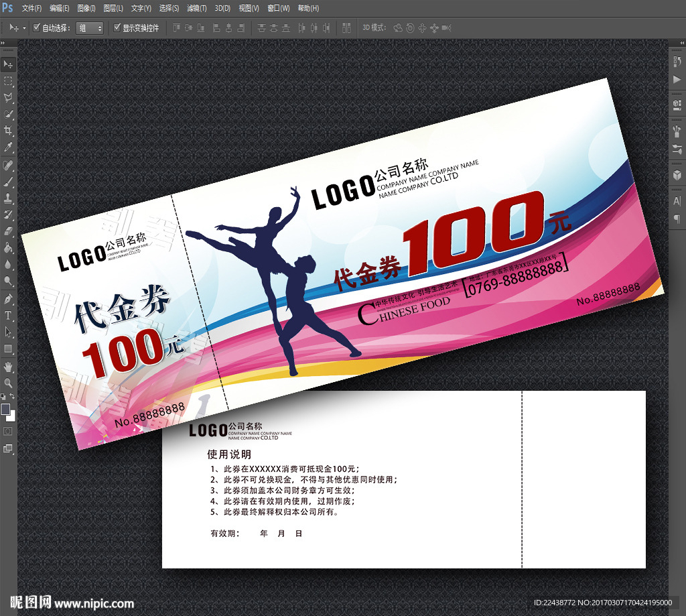This screenshot has height=616, width=686.
Task: Select the Quick Selection tool
Action: [x=8, y=114]
